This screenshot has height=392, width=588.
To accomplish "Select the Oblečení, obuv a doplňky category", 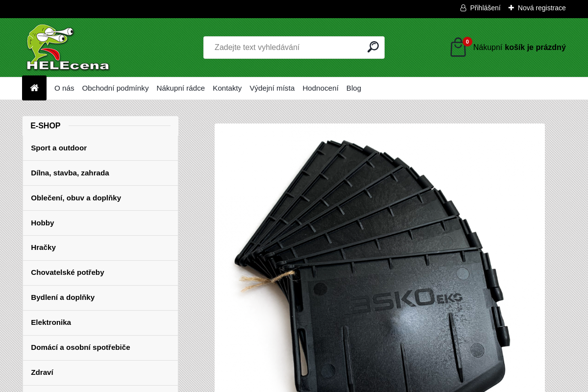I will pyautogui.click(x=76, y=198).
